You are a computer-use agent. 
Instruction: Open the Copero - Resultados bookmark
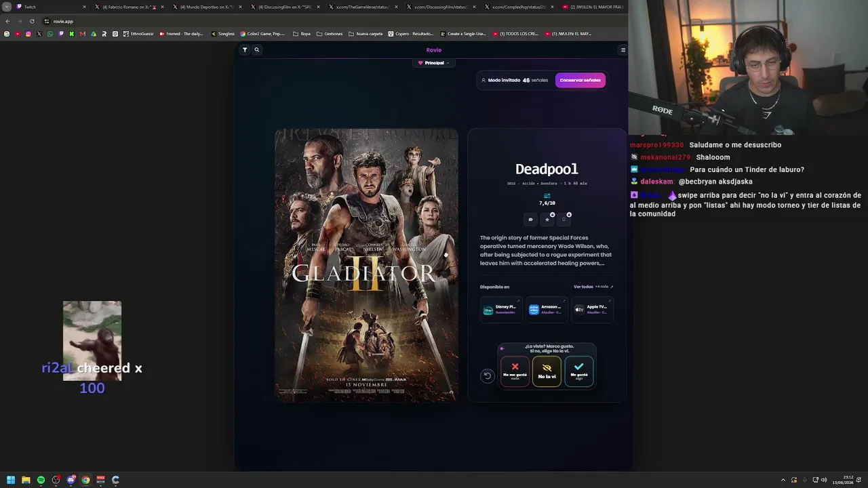tap(411, 34)
